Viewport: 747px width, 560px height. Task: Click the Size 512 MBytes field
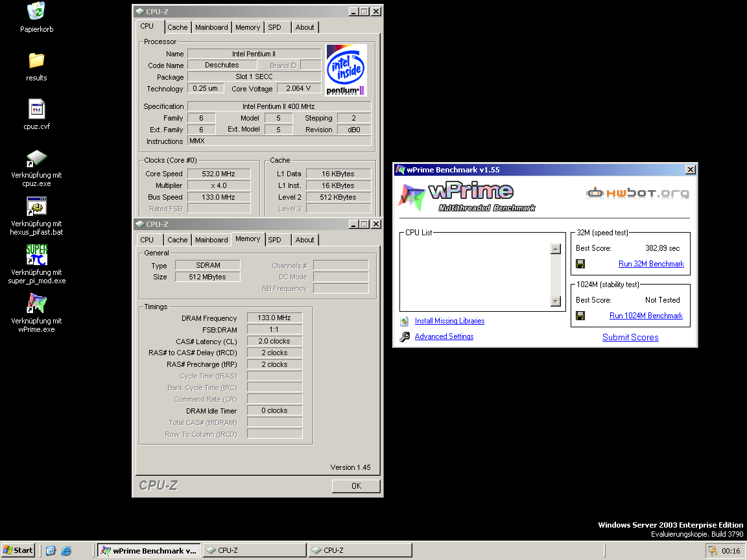pyautogui.click(x=207, y=277)
